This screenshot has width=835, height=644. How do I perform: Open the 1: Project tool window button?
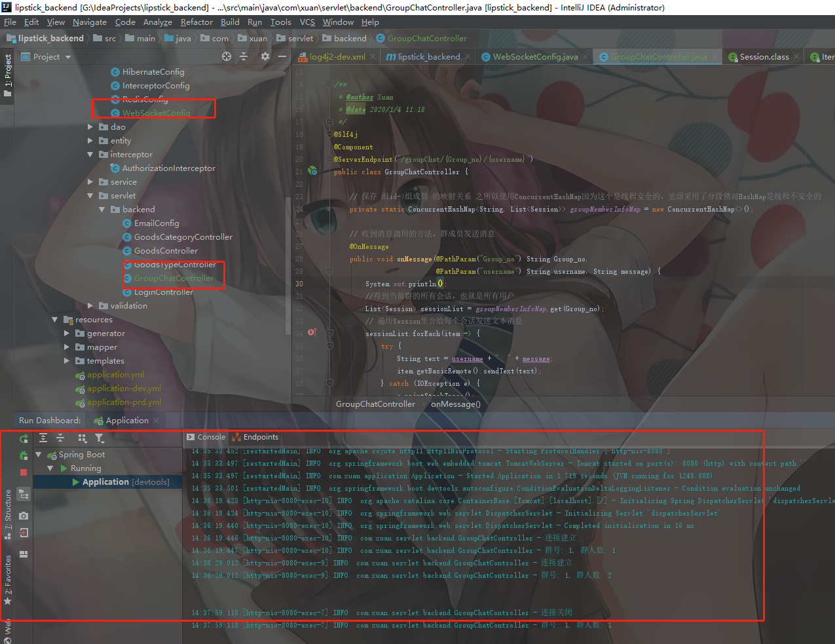[x=7, y=76]
